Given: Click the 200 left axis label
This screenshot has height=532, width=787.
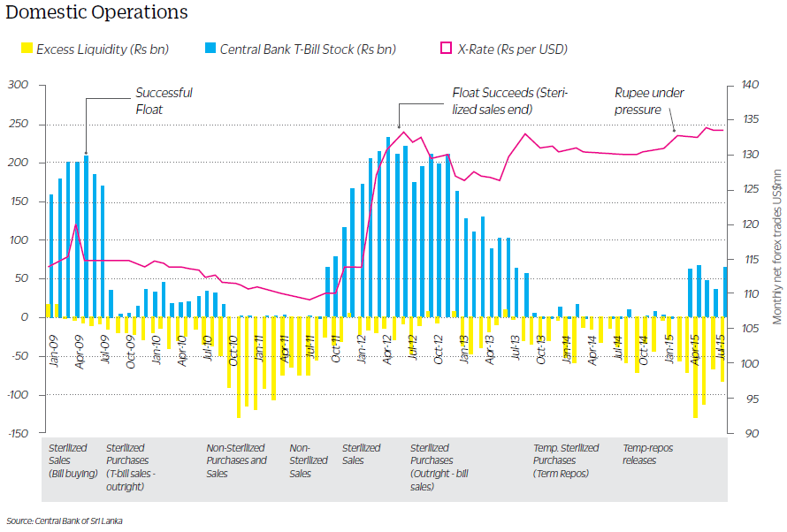Looking at the screenshot, I should tap(18, 163).
